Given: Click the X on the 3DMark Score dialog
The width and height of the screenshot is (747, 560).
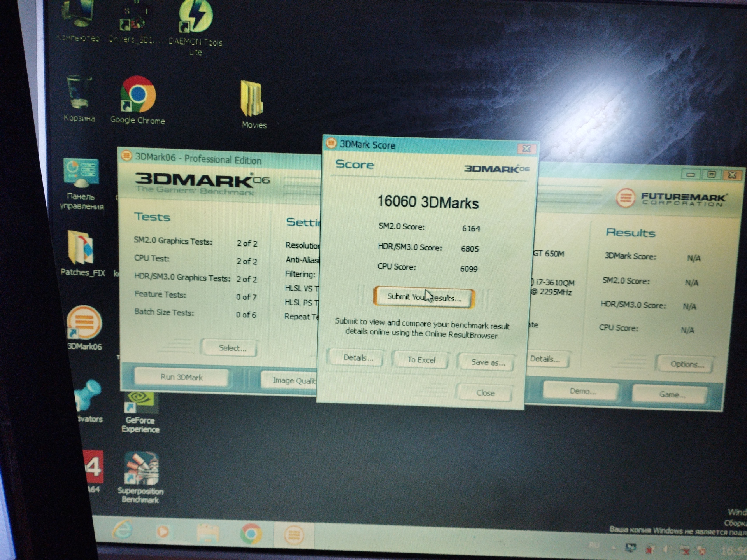Looking at the screenshot, I should point(527,149).
